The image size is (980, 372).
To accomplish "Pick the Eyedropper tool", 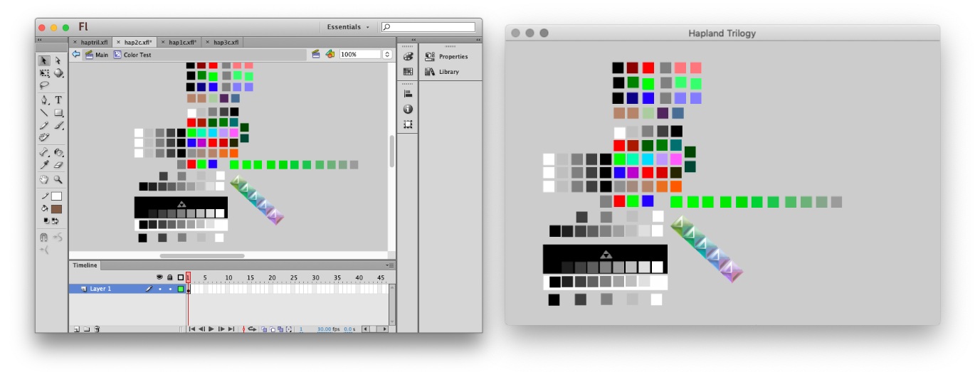I will click(x=44, y=164).
